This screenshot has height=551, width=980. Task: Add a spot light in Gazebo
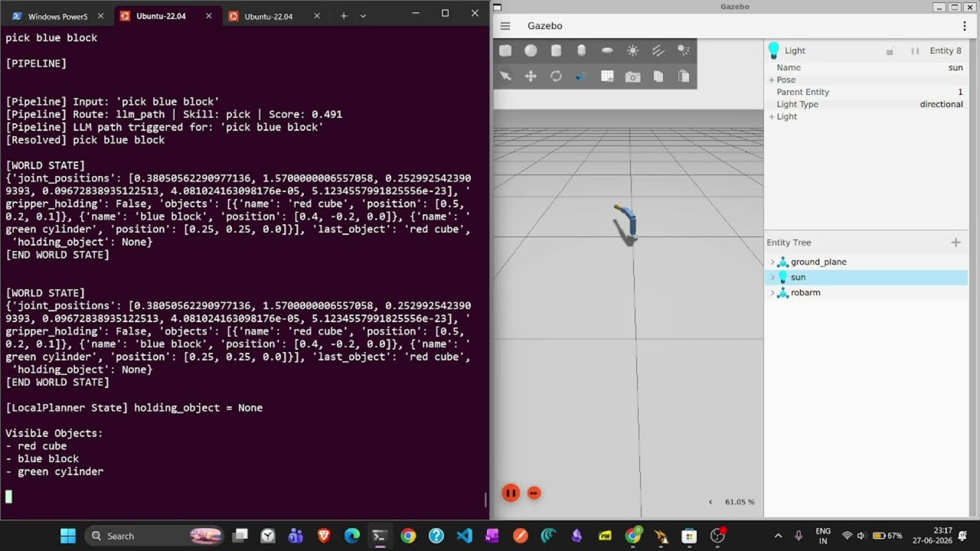point(684,51)
